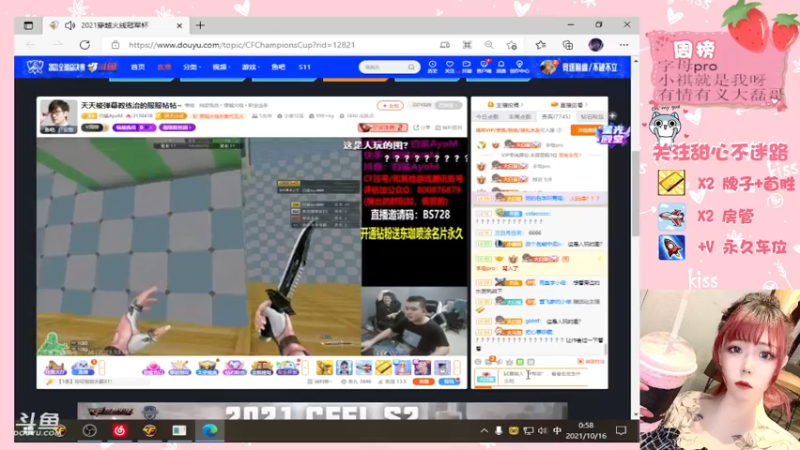800x450 pixels.
Task: Click the QR code icon in address bar
Action: click(x=467, y=45)
